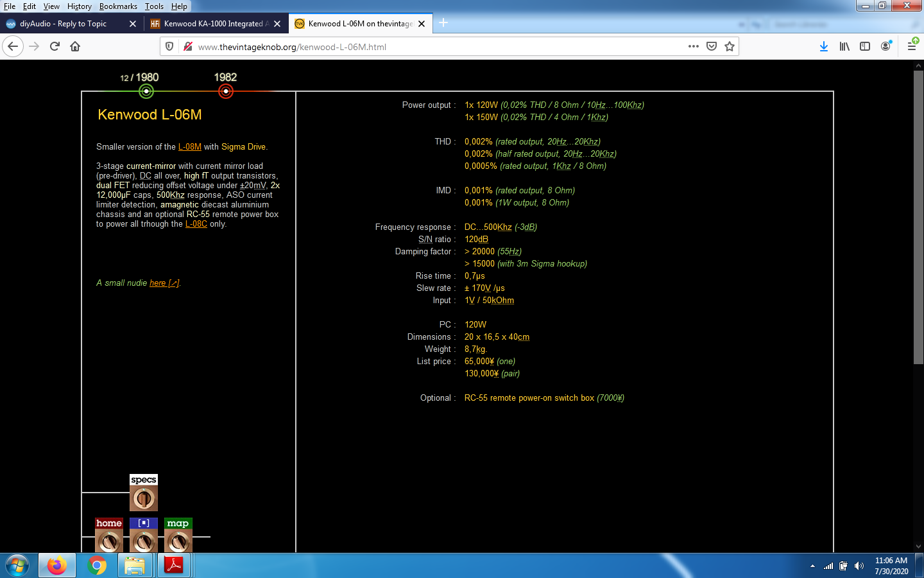Open the View menu
Viewport: 924px width, 578px height.
51,6
